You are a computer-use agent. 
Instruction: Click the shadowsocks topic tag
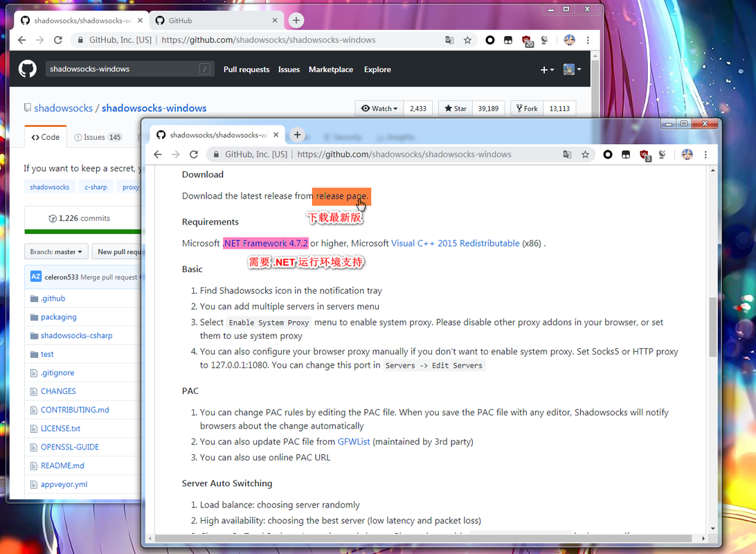(49, 187)
